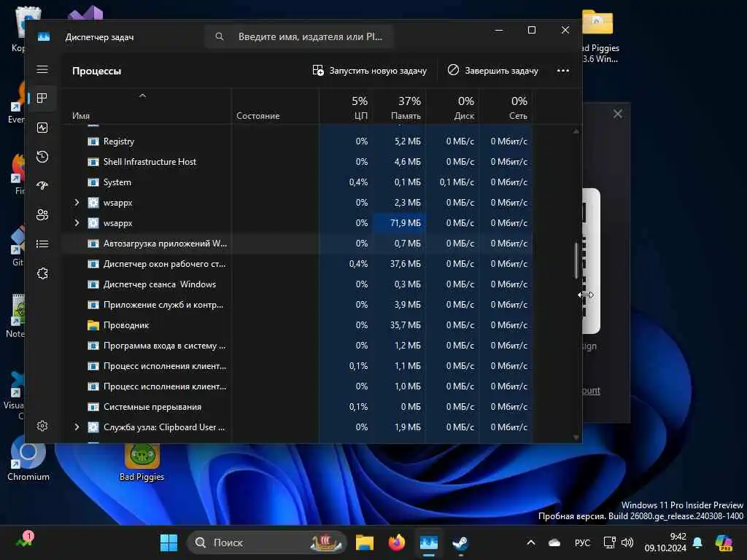Open File Explorer from taskbar
Image resolution: width=747 pixels, height=560 pixels.
pos(365,542)
